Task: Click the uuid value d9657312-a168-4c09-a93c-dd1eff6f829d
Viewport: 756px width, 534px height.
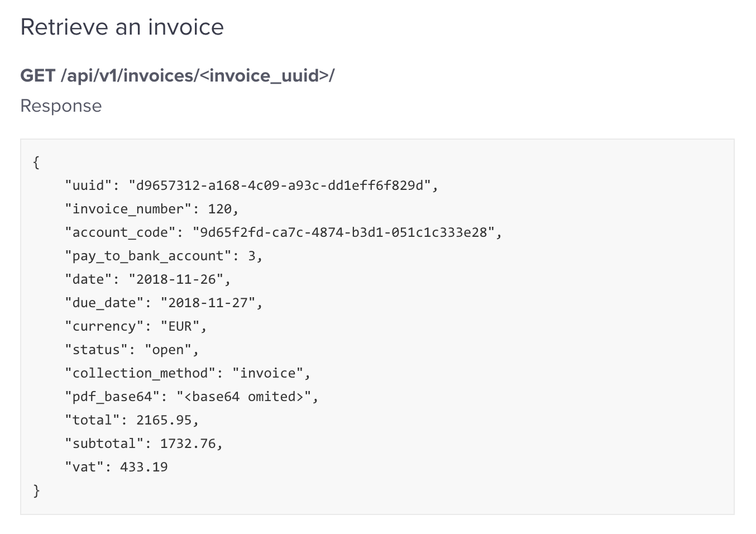Action: tap(280, 185)
